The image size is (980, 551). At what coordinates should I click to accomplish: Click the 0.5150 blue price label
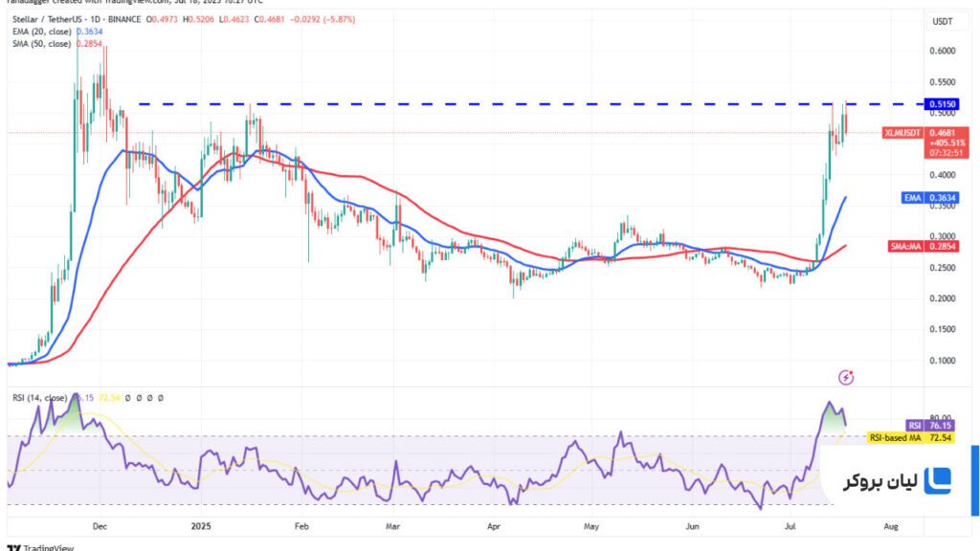point(942,104)
